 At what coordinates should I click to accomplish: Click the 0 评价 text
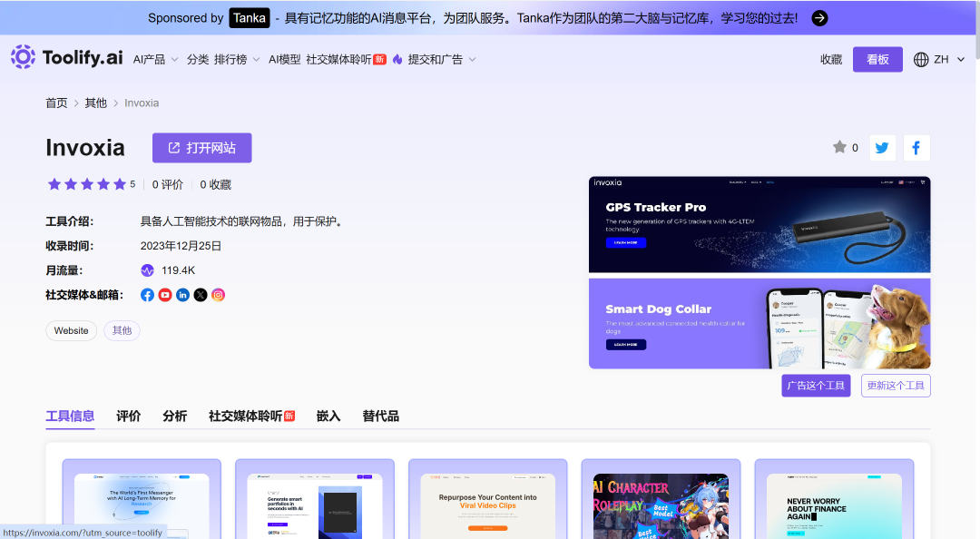168,184
